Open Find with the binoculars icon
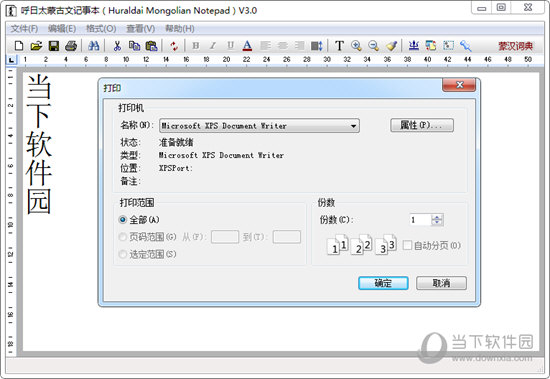550x379 pixels. coord(94,46)
